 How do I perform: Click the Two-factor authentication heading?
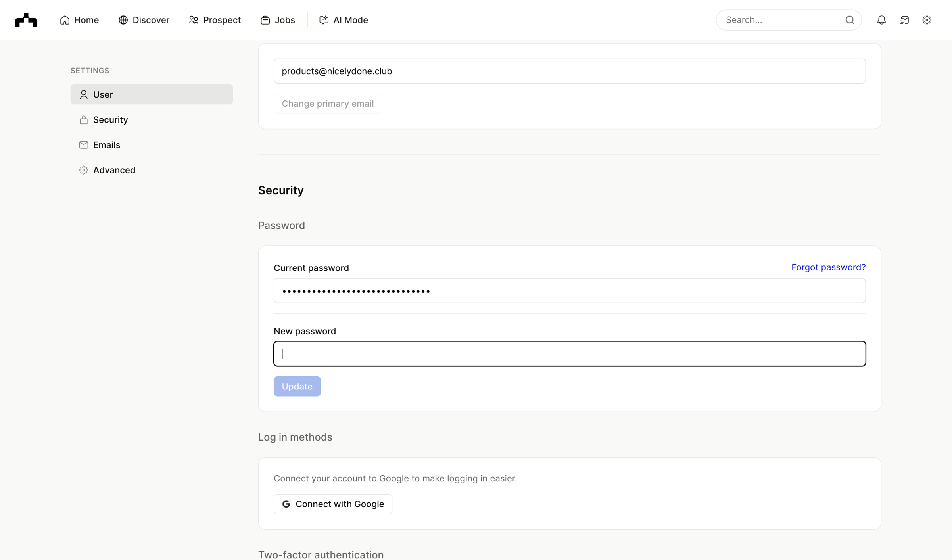pyautogui.click(x=321, y=554)
